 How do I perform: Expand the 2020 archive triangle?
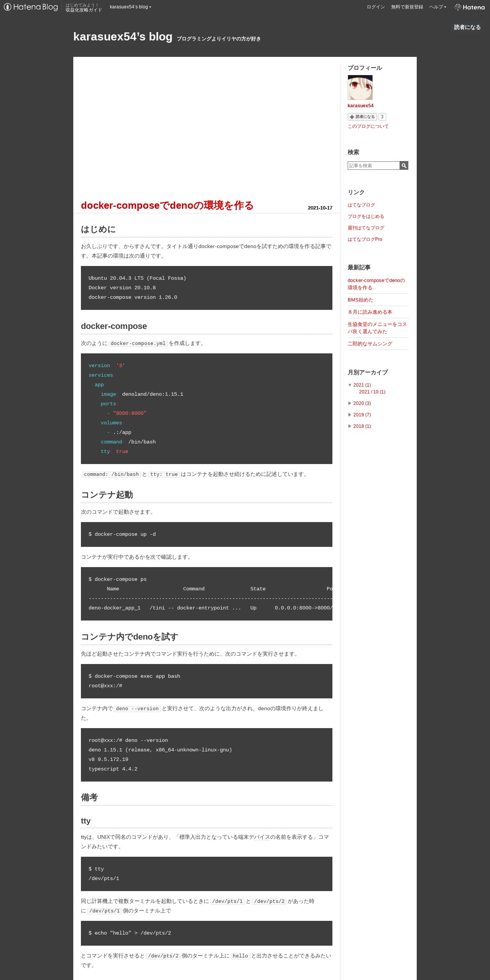(x=350, y=403)
